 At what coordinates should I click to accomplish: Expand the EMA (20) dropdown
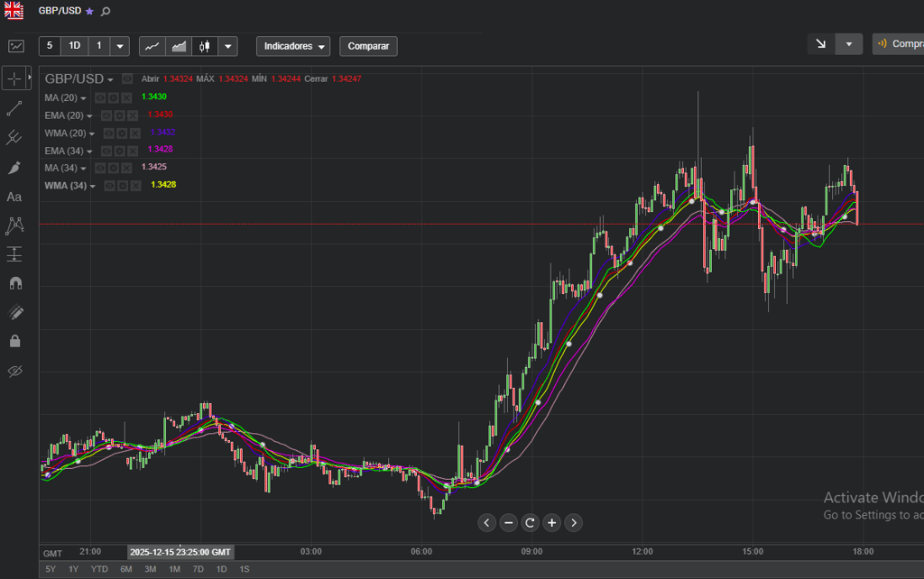tap(89, 116)
